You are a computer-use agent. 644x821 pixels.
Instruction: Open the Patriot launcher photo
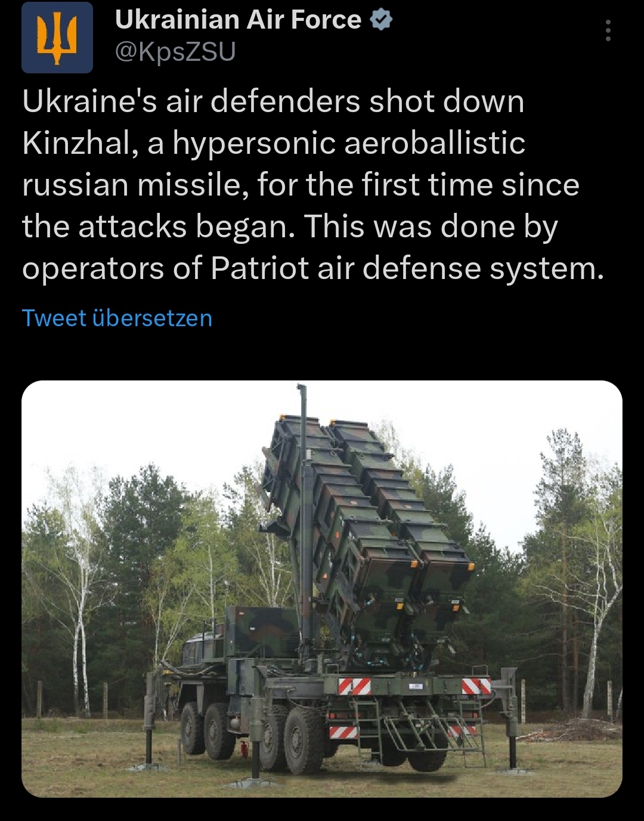tap(322, 588)
